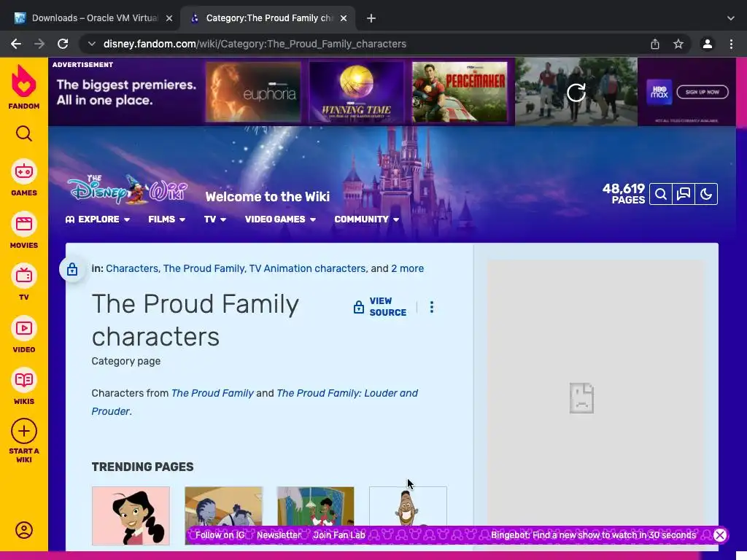Toggle dark theme with moon icon
Image resolution: width=747 pixels, height=560 pixels.
[706, 194]
